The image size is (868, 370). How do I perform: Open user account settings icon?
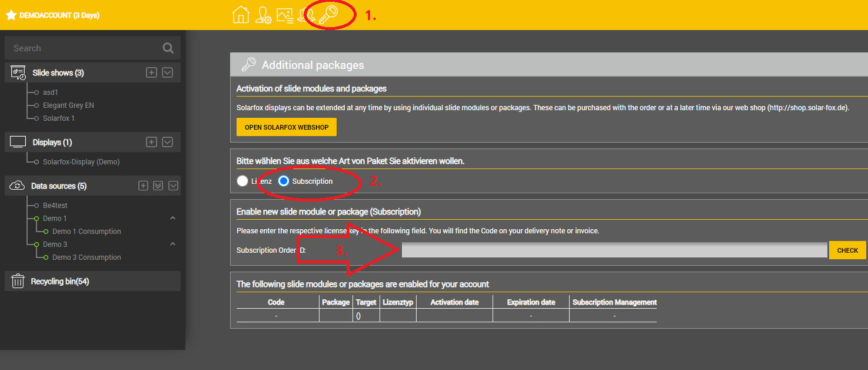point(263,15)
